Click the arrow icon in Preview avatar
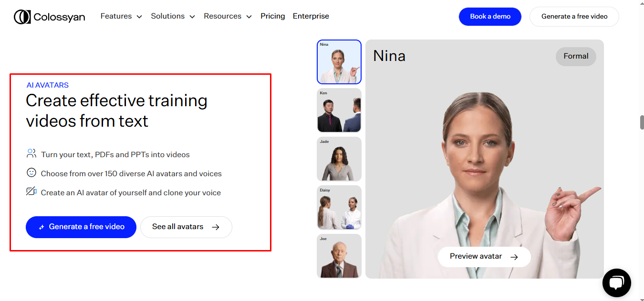The image size is (644, 301). (x=514, y=257)
